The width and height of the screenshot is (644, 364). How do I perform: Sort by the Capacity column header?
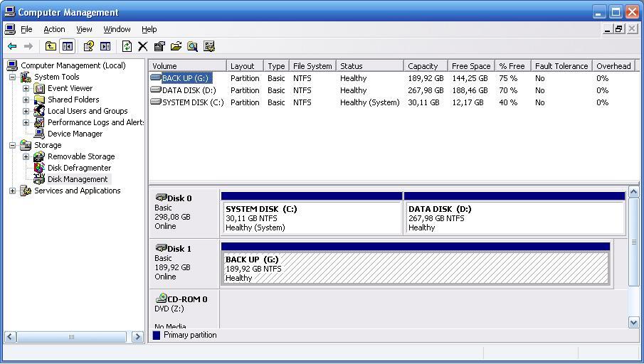[x=426, y=65]
